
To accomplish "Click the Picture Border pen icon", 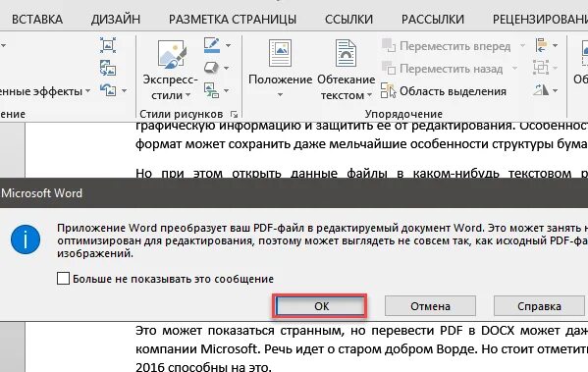I will (x=212, y=45).
